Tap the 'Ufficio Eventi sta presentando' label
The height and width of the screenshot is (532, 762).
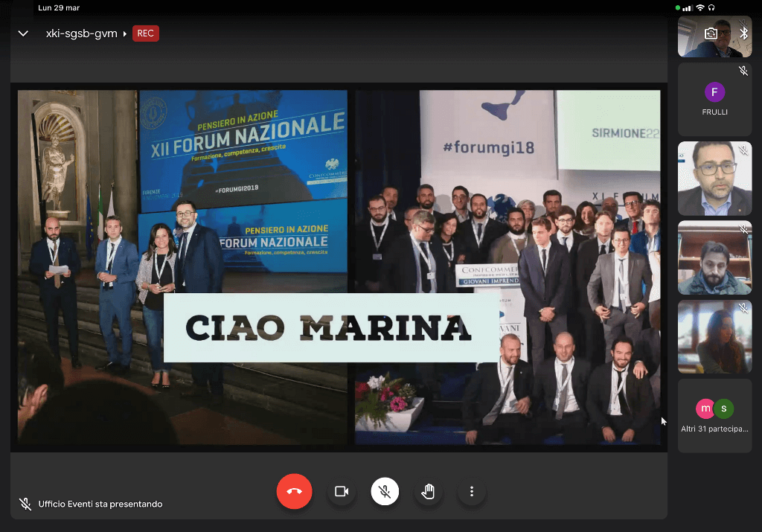[x=100, y=504]
